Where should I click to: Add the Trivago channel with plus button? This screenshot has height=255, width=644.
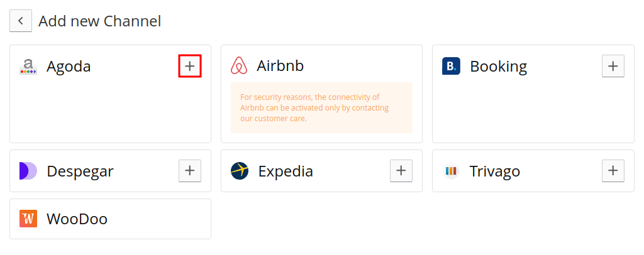613,171
